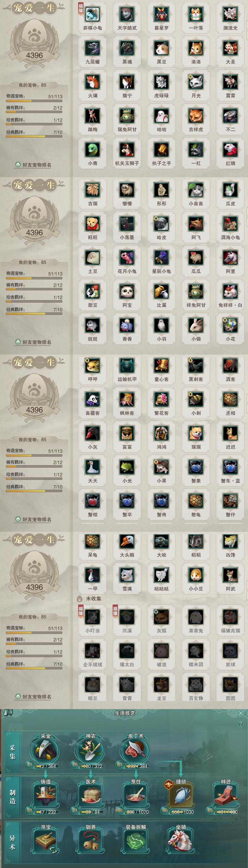Choose the 阿宝 panda pet
This screenshot has height=868, width=248.
[127, 291]
